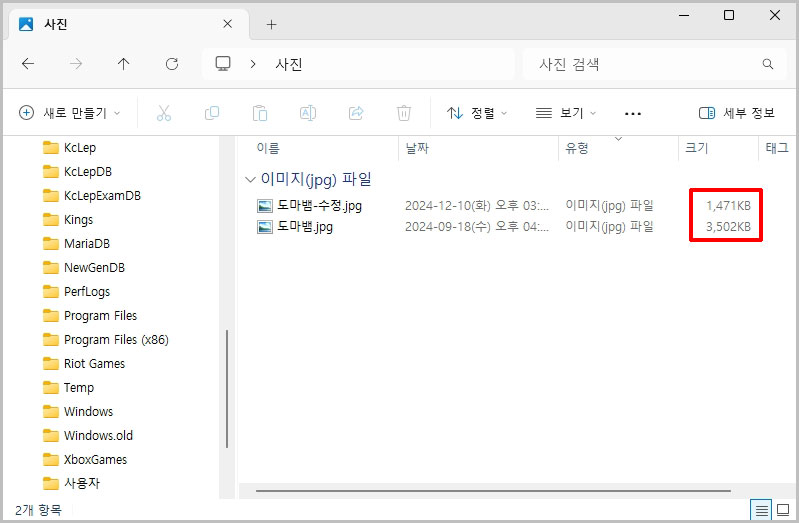Click the XboxGames folder icon

point(50,459)
